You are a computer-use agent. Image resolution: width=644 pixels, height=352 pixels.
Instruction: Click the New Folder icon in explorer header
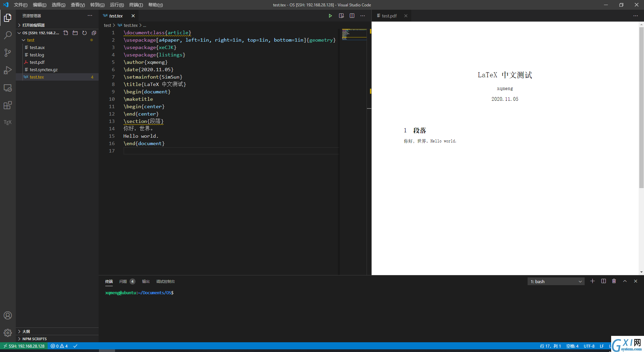(x=75, y=33)
